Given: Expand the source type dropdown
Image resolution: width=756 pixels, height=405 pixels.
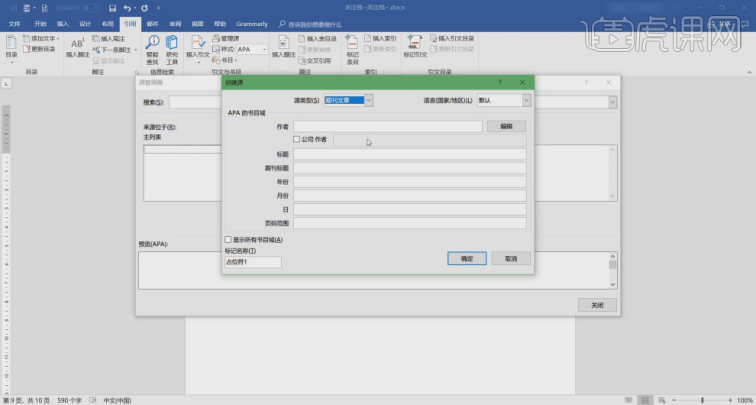Looking at the screenshot, I should tap(368, 100).
